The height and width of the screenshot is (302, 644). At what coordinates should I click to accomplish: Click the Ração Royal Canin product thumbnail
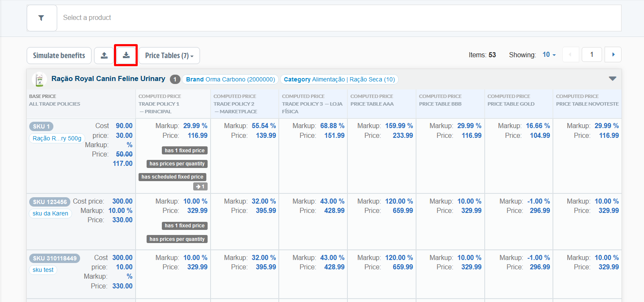point(39,79)
